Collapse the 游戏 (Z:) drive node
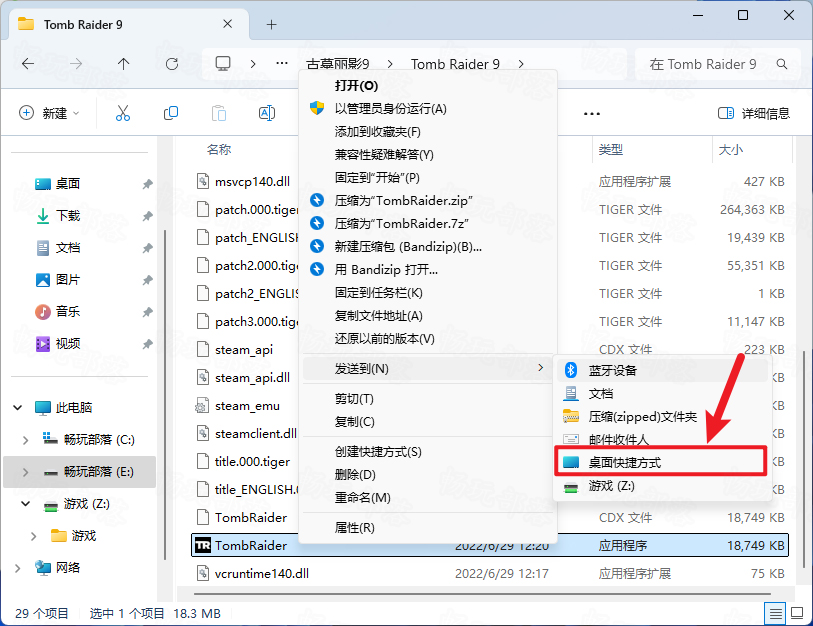This screenshot has height=626, width=813. 25,504
